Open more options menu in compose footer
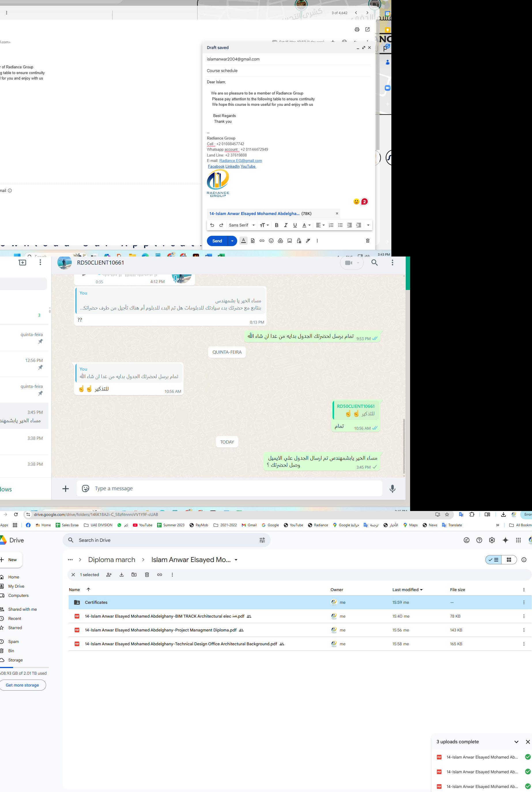This screenshot has width=532, height=792. (317, 241)
